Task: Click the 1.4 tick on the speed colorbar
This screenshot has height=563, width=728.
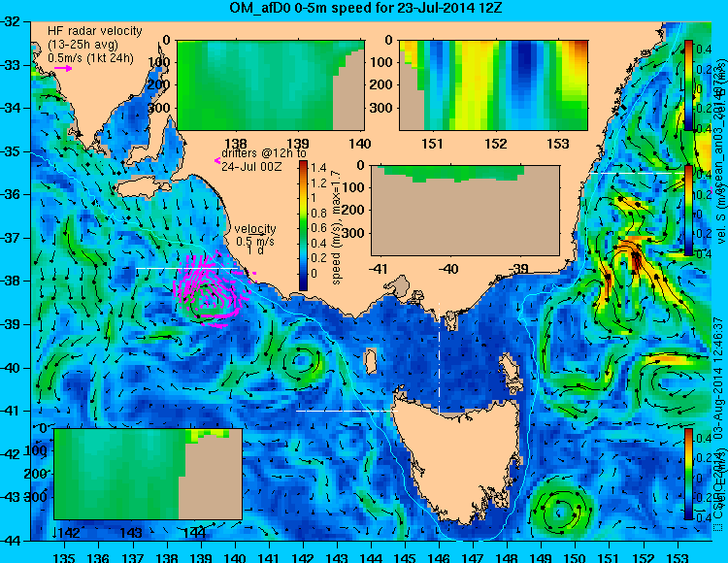Action: 318,168
